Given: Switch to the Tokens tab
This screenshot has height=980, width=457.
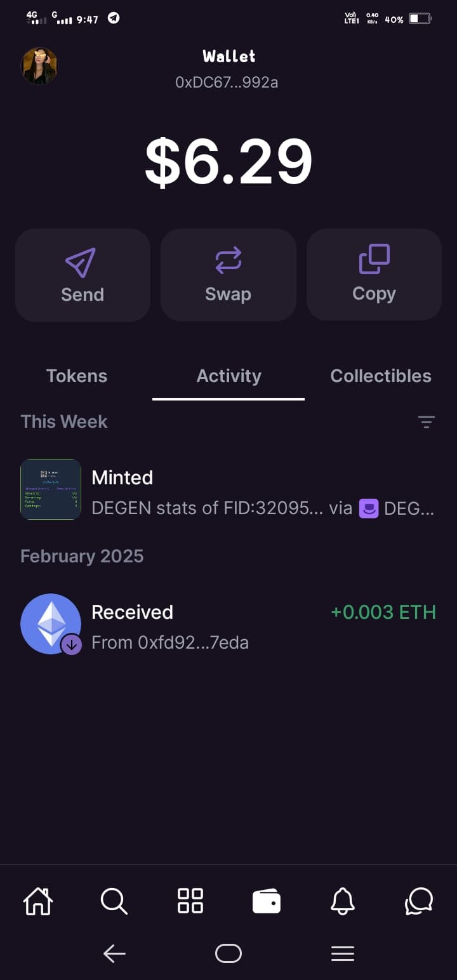Looking at the screenshot, I should (x=77, y=376).
